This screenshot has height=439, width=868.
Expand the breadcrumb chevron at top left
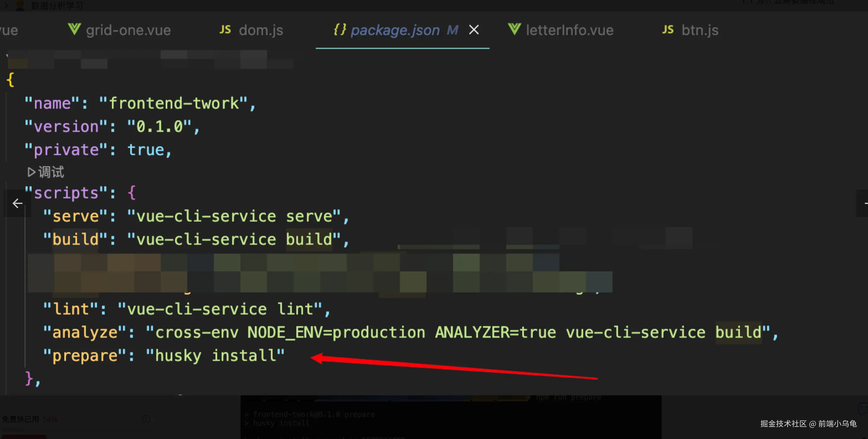click(6, 5)
